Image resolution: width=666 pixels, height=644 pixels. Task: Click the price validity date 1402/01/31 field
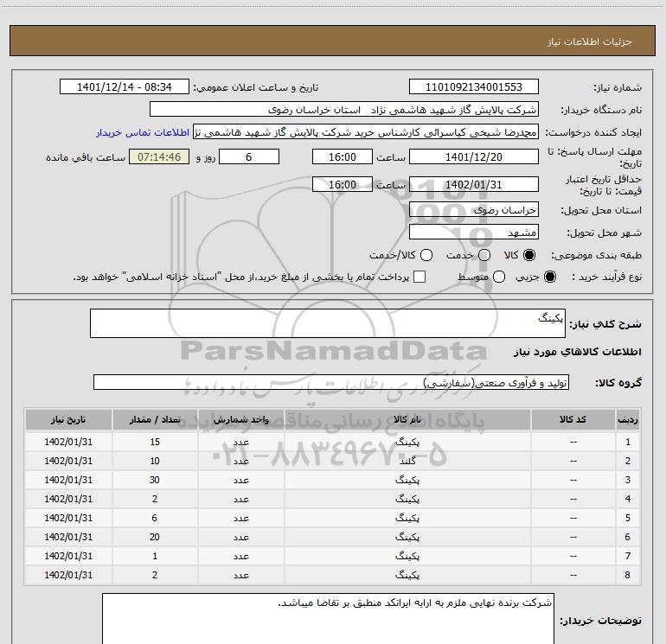pos(474,184)
